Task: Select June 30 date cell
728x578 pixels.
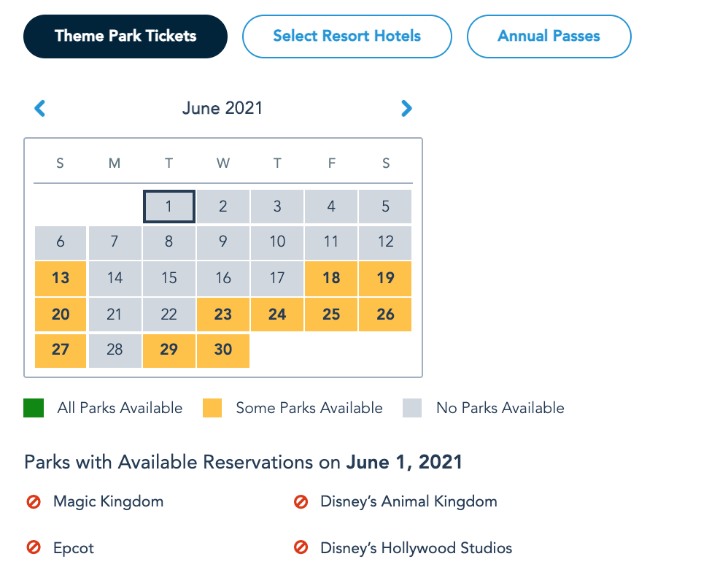Action: pyautogui.click(x=223, y=350)
